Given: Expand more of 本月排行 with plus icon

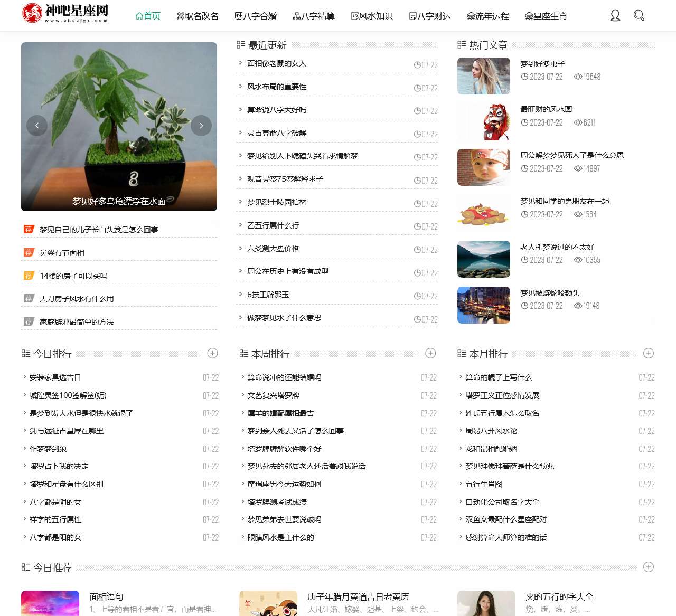Looking at the screenshot, I should [x=649, y=353].
